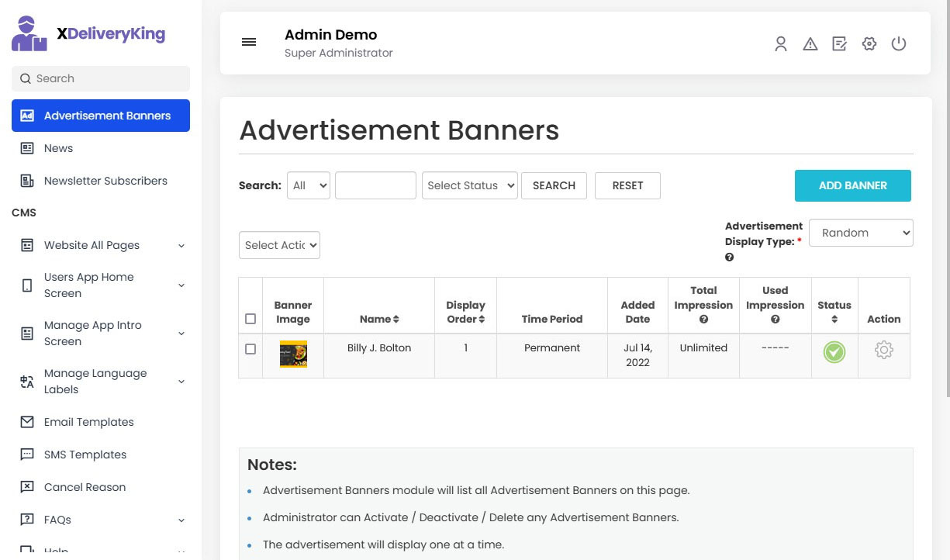
Task: Click the warning alerts icon in header
Action: point(810,44)
